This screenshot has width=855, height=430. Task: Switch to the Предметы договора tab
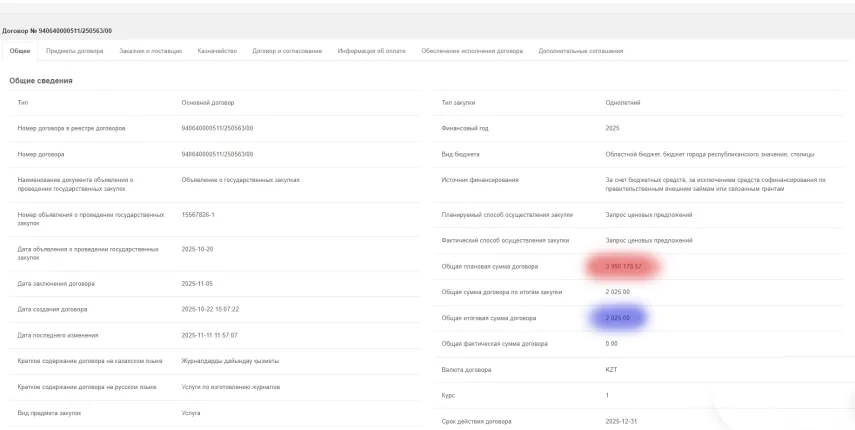(x=75, y=52)
